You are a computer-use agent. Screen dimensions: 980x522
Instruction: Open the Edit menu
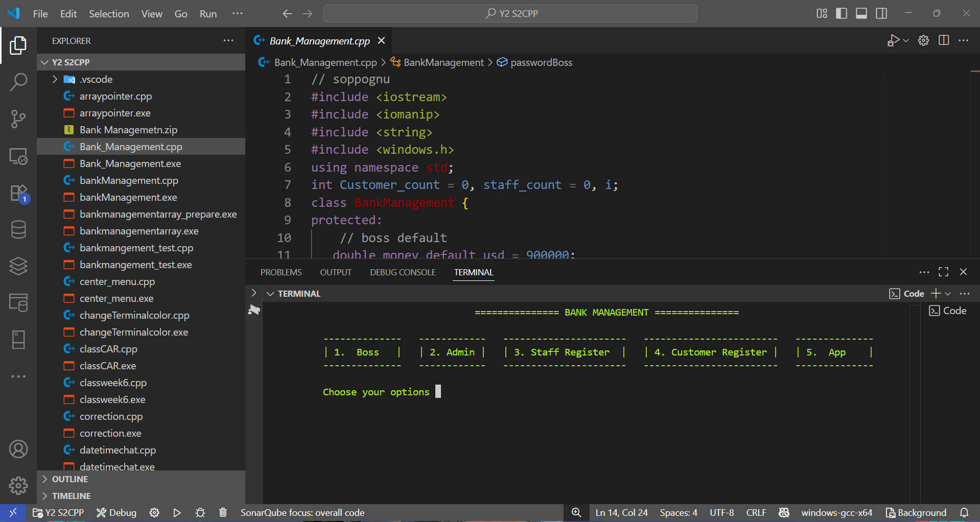(68, 14)
